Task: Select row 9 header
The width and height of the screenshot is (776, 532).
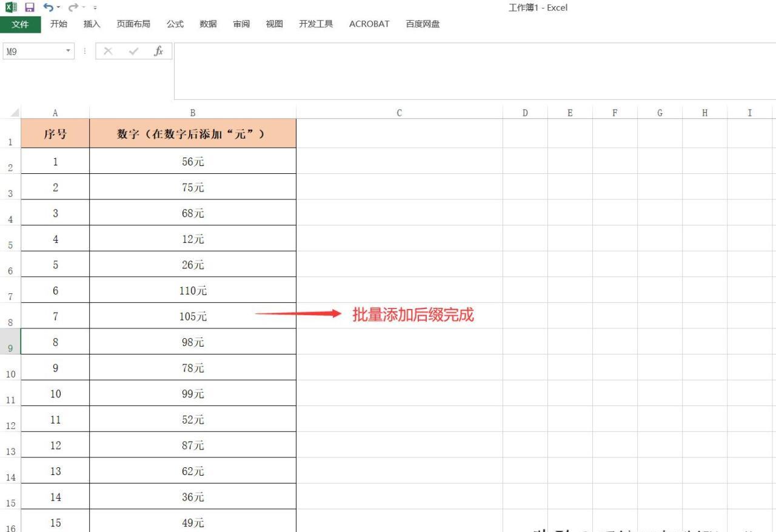Action: tap(10, 342)
